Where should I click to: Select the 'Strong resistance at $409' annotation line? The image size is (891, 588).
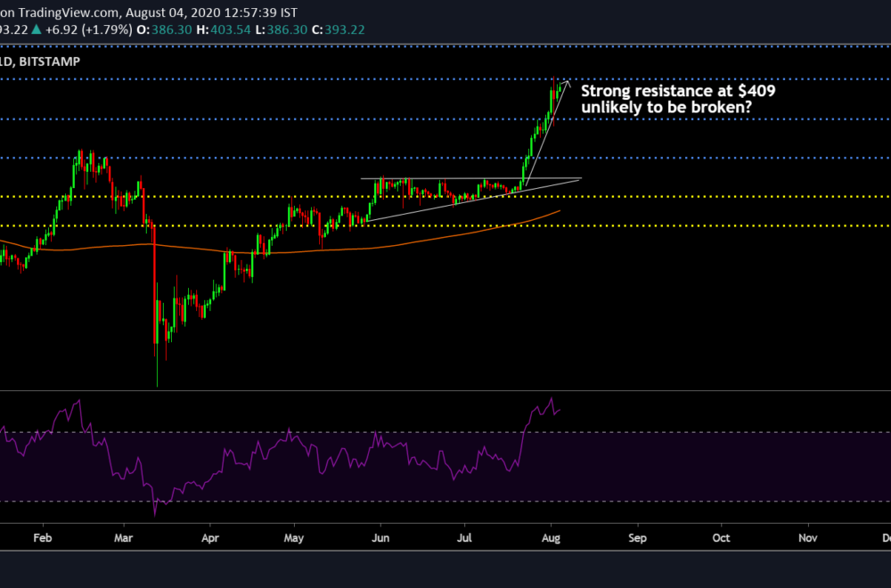click(x=678, y=91)
